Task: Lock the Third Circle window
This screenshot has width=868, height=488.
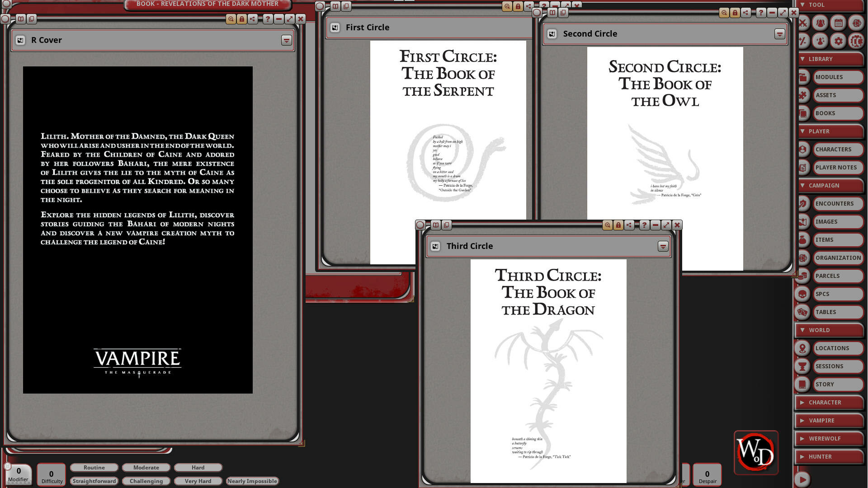Action: pos(618,225)
